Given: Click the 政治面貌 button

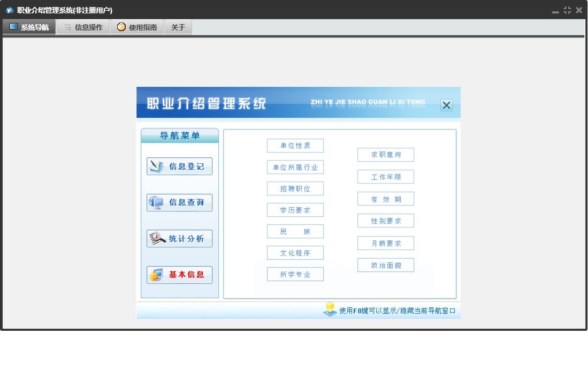Looking at the screenshot, I should pos(386,265).
